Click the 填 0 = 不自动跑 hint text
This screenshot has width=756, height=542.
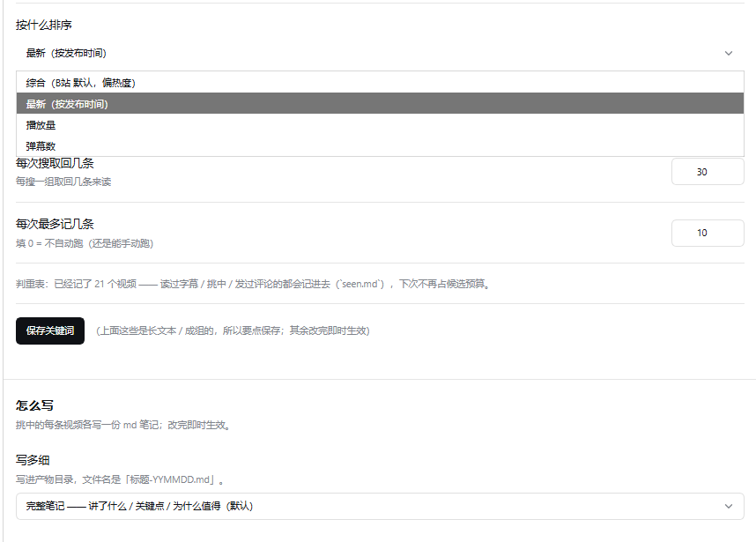(x=85, y=243)
